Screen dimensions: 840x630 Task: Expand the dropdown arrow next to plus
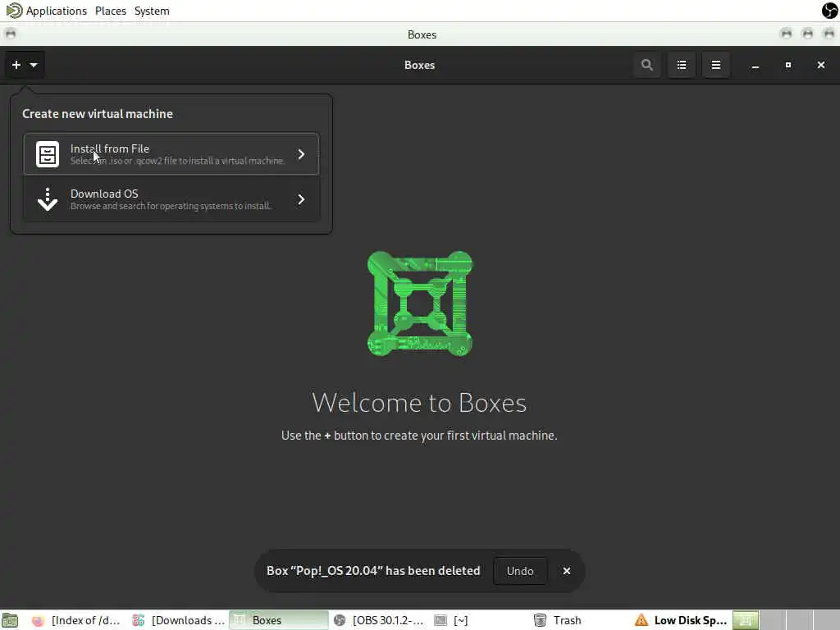34,65
